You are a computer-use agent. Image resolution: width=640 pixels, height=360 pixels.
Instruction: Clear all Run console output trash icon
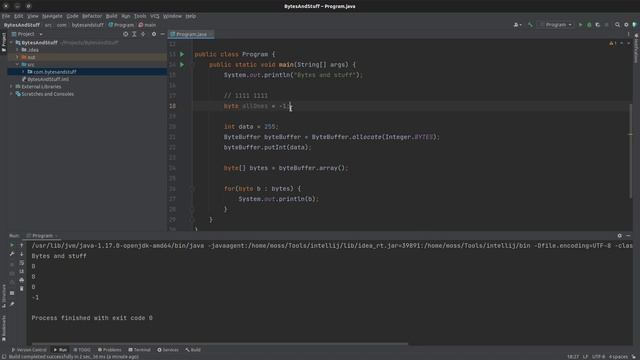tap(22, 289)
